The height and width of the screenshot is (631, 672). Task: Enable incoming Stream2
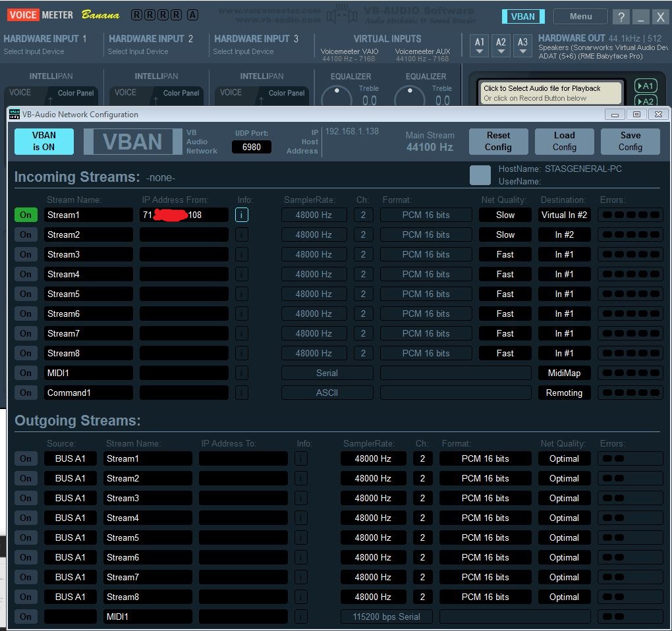point(26,234)
